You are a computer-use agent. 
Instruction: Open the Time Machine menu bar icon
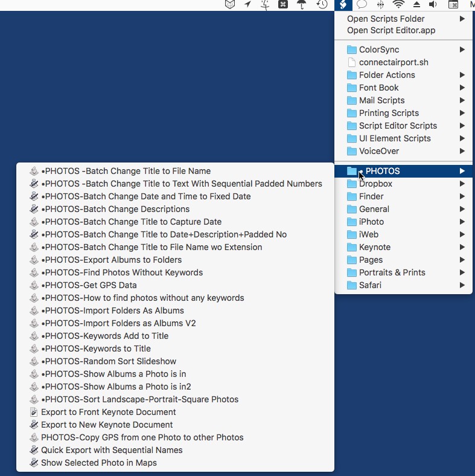pyautogui.click(x=322, y=4)
